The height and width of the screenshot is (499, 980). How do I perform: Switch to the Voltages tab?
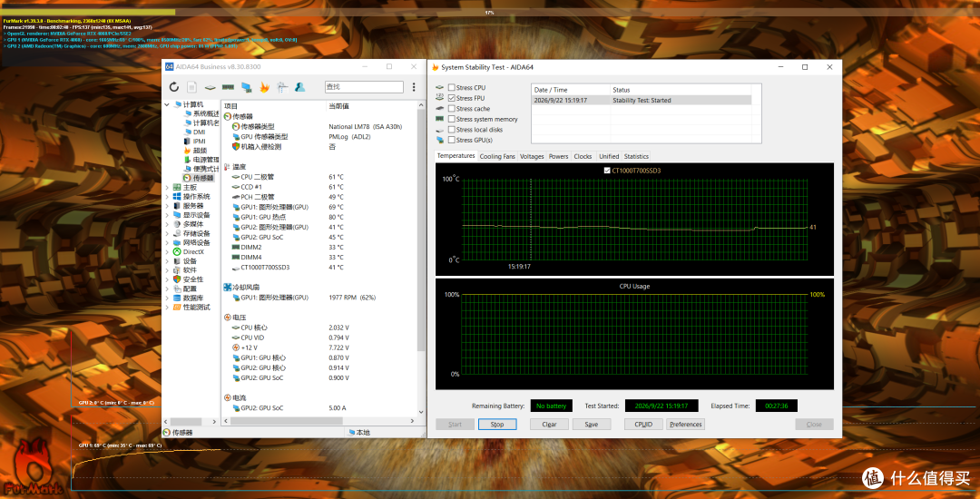[x=532, y=156]
